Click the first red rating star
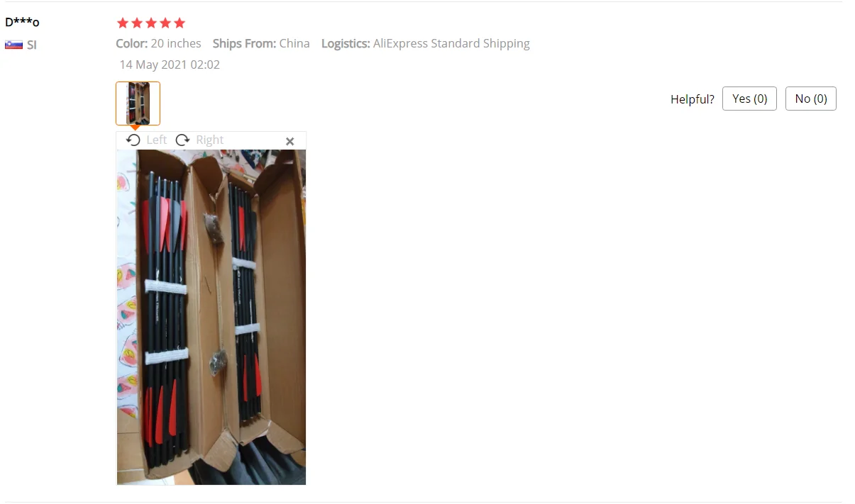855x504 pixels. 123,23
